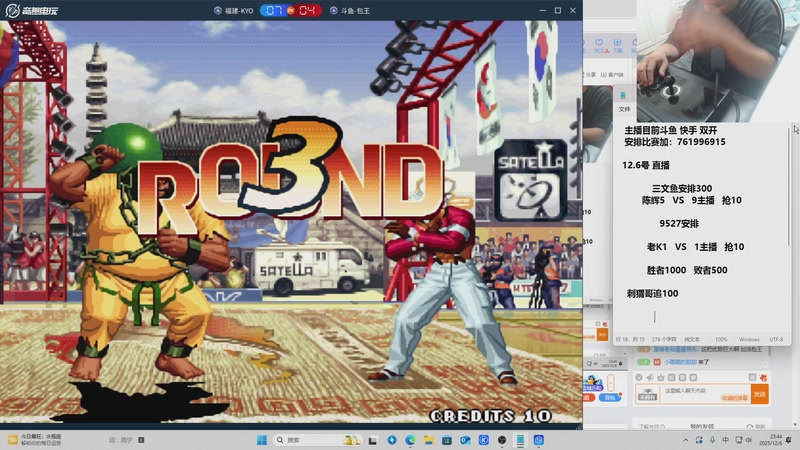
Task: Open the dark round app icon on taskbar
Action: (x=502, y=440)
